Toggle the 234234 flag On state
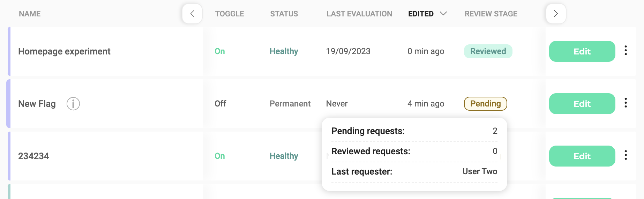 tap(220, 156)
